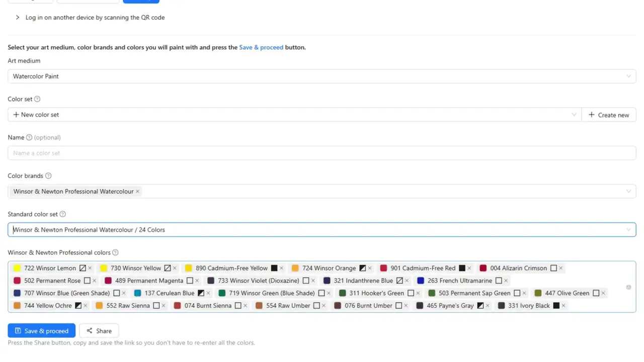Click the 901 Cadmium-Free Red color swatch

coord(383,268)
